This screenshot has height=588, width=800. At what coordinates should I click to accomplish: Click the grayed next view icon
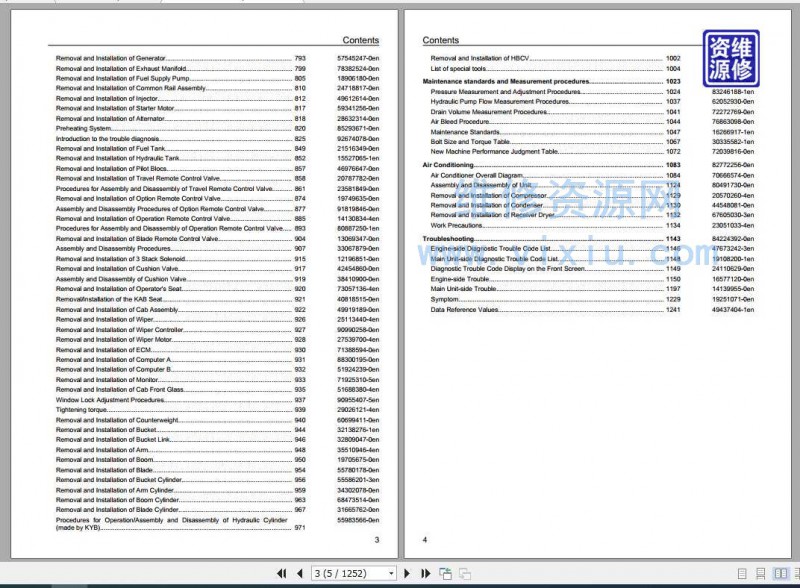465,574
